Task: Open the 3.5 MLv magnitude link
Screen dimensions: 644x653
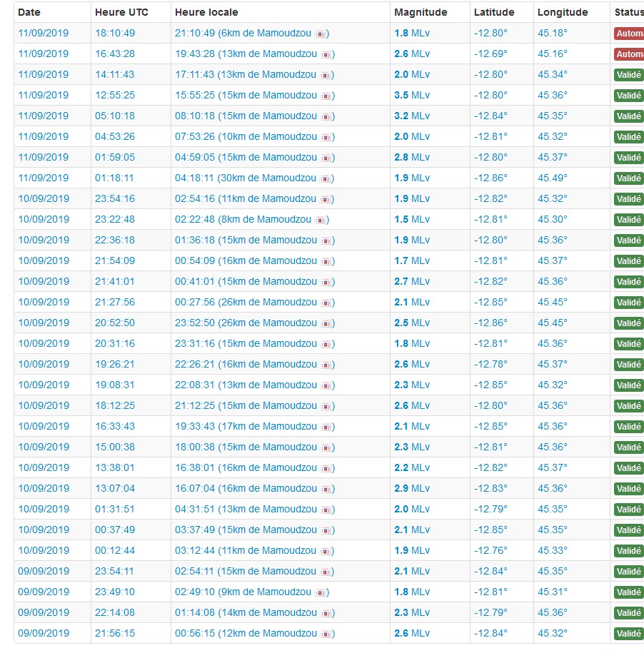Action: (x=412, y=95)
